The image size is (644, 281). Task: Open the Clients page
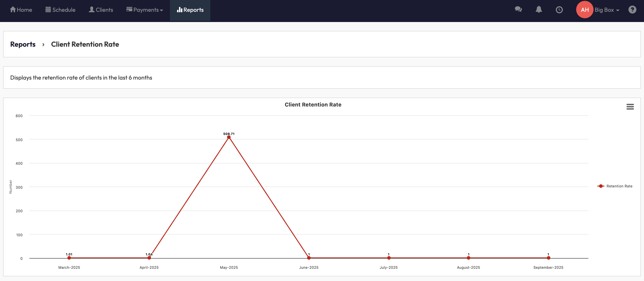[101, 10]
